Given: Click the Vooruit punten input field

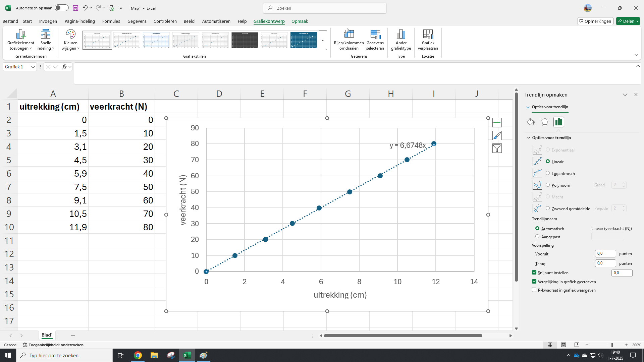Looking at the screenshot, I should [x=605, y=254].
